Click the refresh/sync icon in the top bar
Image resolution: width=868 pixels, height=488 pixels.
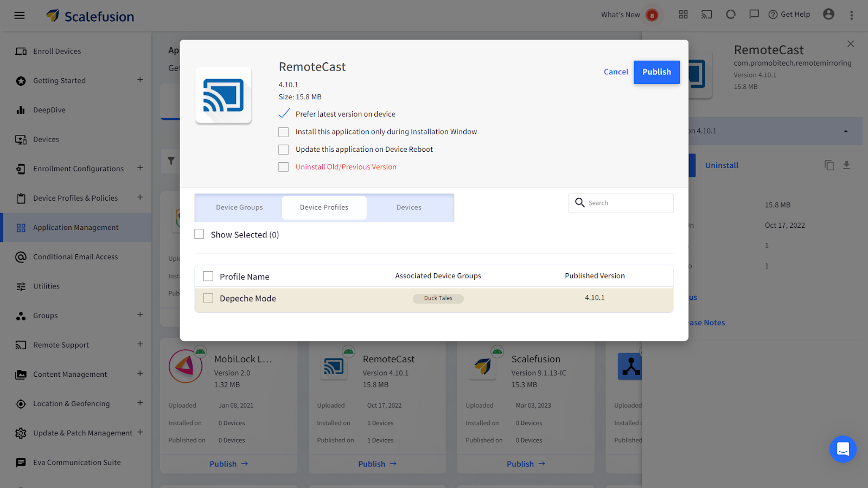point(730,15)
